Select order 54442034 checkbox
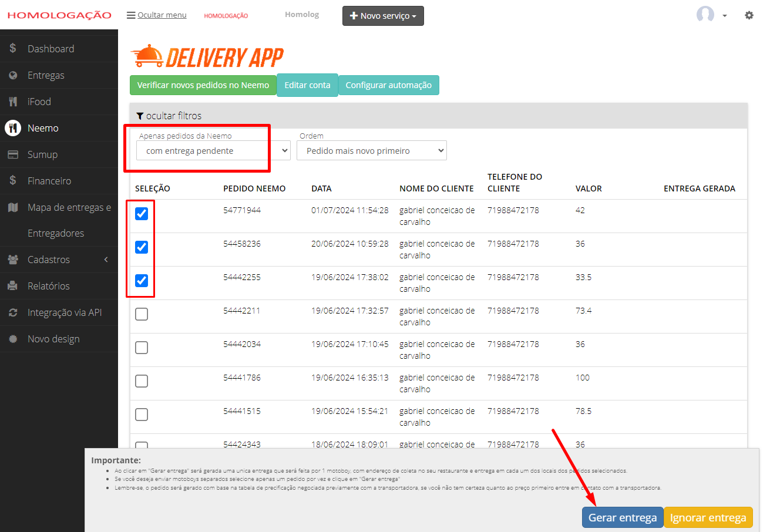This screenshot has height=532, width=770. [142, 348]
